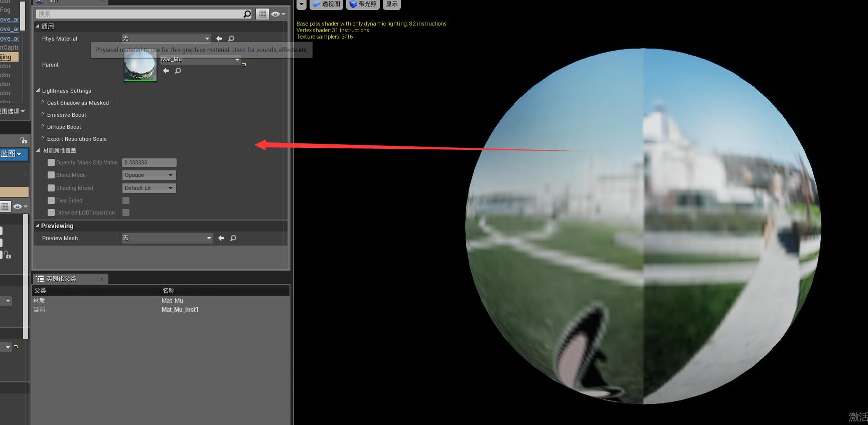Toggle the left panel eye visibility options
This screenshot has width=868, height=425.
point(20,206)
